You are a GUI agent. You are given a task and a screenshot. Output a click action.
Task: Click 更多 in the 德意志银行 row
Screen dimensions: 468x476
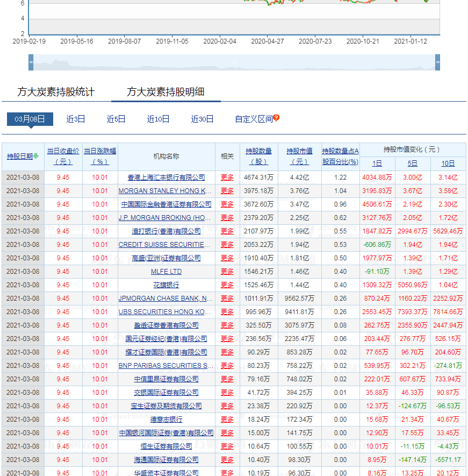coord(227,419)
